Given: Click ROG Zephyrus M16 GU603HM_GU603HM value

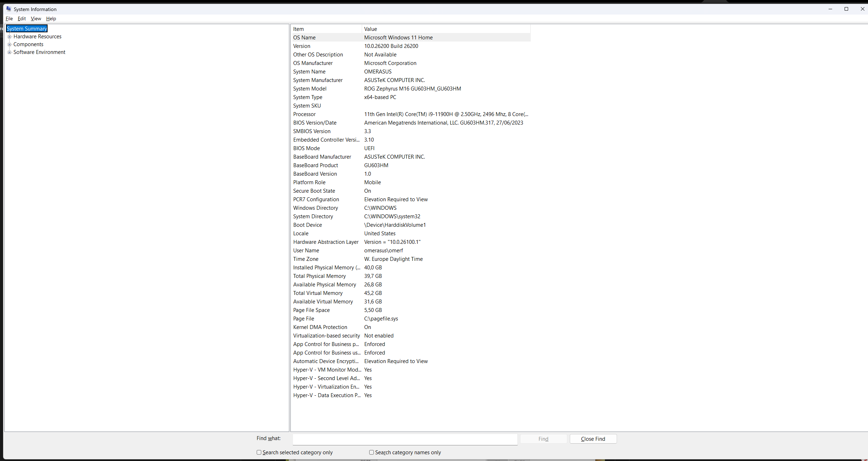Looking at the screenshot, I should tap(413, 89).
